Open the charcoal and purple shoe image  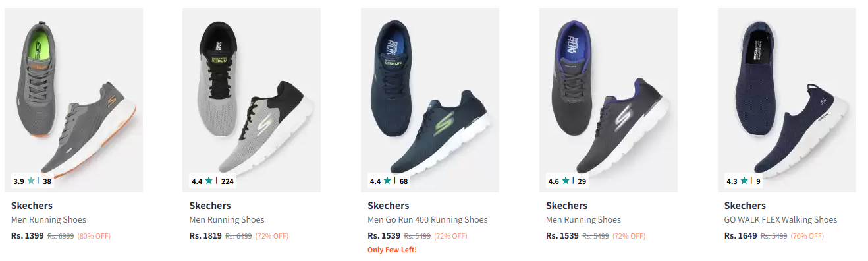tap(609, 100)
